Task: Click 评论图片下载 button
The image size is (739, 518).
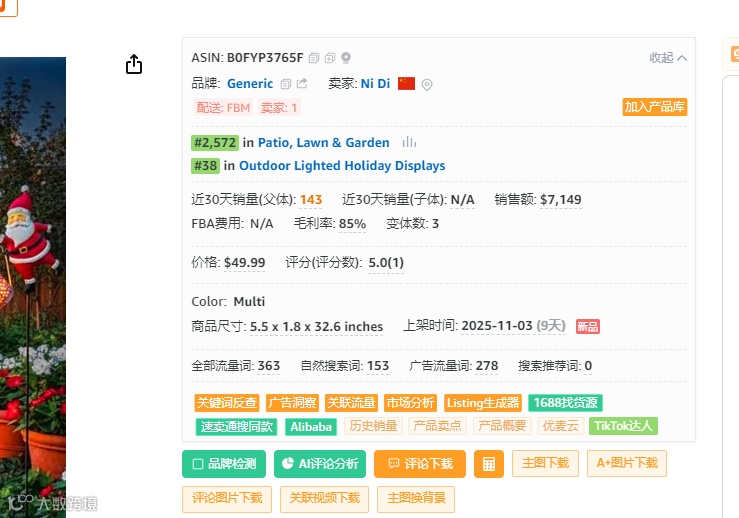Action: coord(227,499)
